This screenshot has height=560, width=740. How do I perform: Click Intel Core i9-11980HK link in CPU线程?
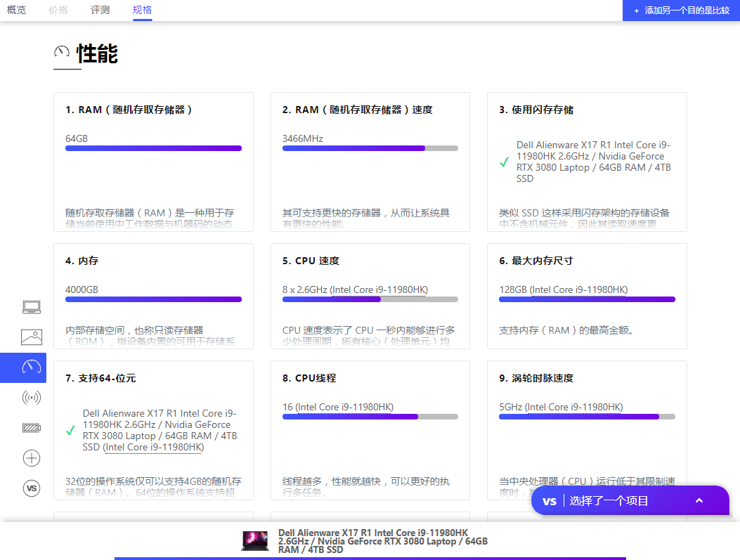(x=344, y=407)
